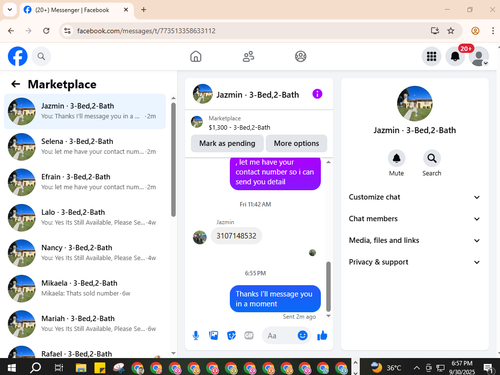Open the taskbar clock showing 6:57 PM
The height and width of the screenshot is (375, 500).
(462, 368)
